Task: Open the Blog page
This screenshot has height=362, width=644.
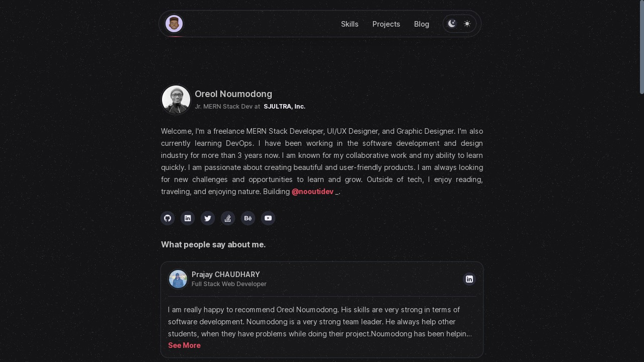Action: pos(422,24)
